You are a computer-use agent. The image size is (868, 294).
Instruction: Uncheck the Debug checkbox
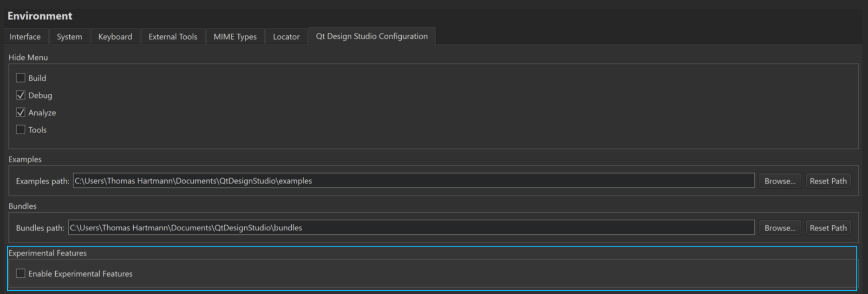tap(21, 95)
